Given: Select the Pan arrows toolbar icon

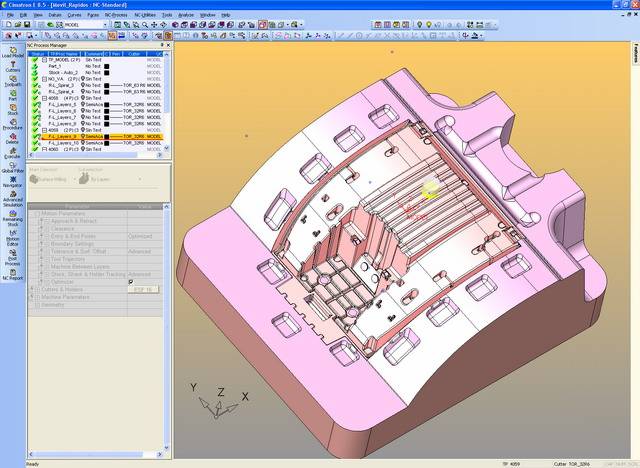Looking at the screenshot, I should [x=154, y=25].
